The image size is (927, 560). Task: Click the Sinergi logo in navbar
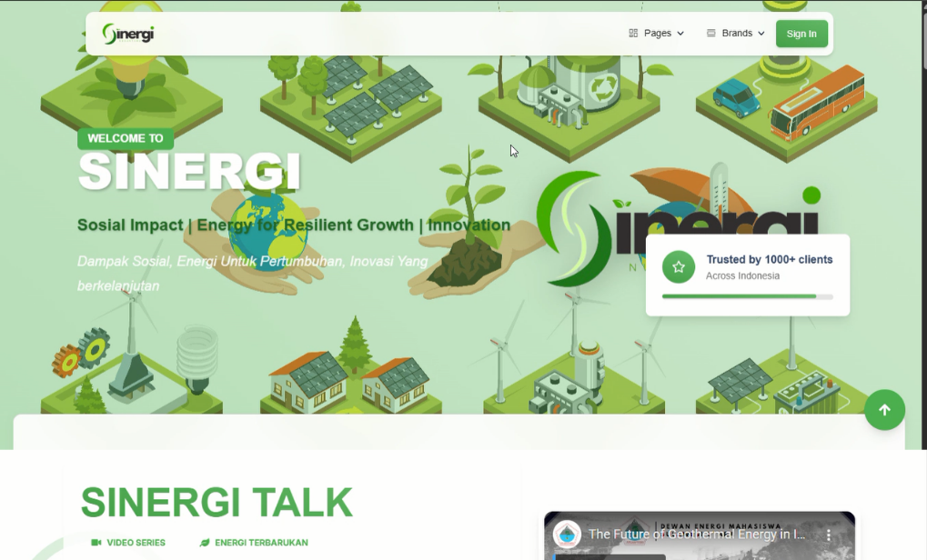128,34
